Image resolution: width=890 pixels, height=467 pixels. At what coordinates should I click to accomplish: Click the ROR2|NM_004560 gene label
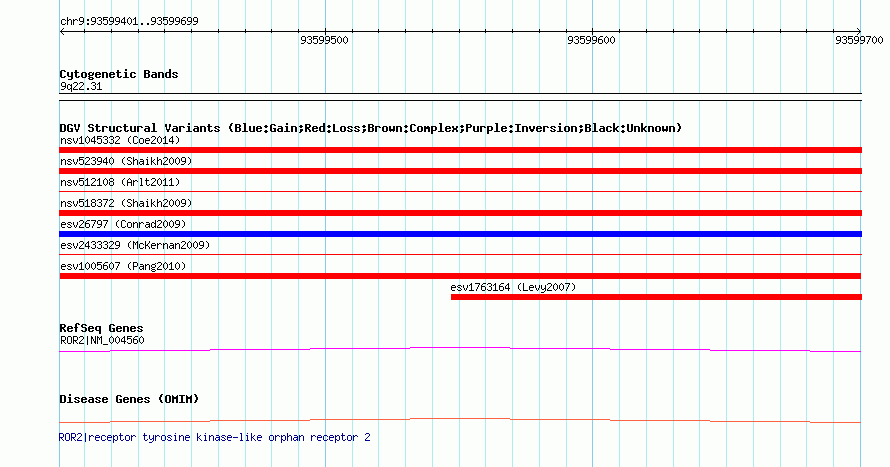102,340
